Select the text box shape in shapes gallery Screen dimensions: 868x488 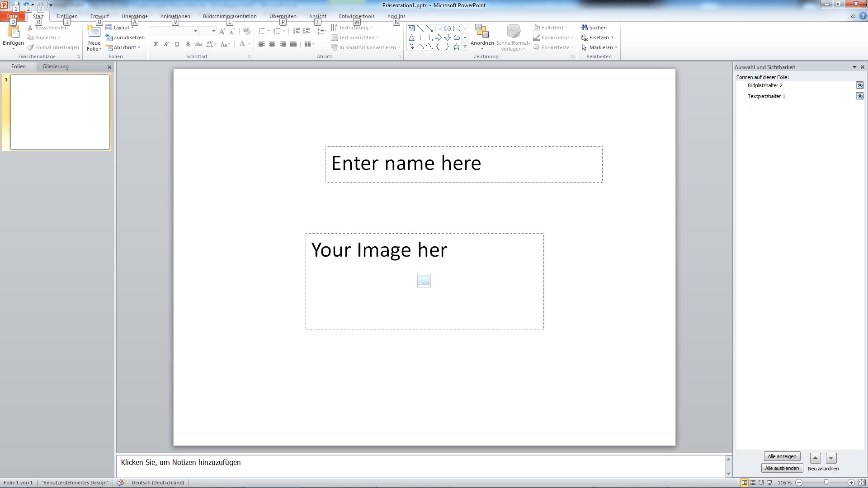(x=411, y=28)
